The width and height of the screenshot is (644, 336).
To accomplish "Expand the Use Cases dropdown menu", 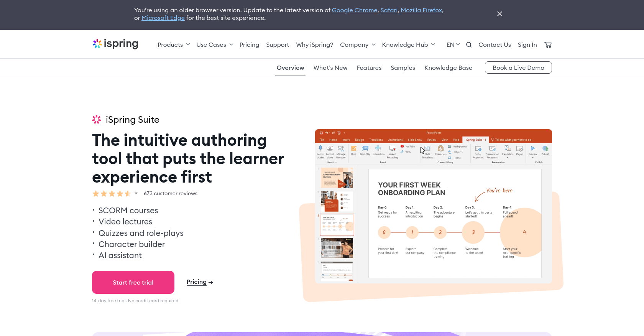I will coord(231,44).
